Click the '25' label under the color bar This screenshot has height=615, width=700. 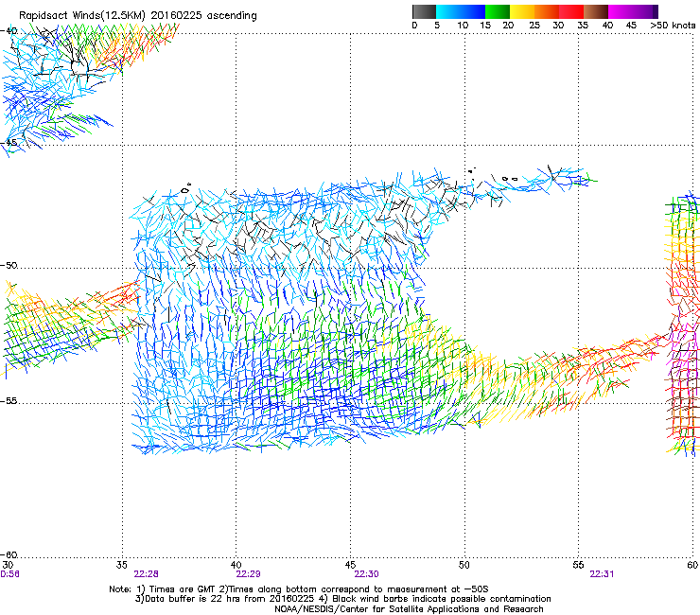point(534,26)
